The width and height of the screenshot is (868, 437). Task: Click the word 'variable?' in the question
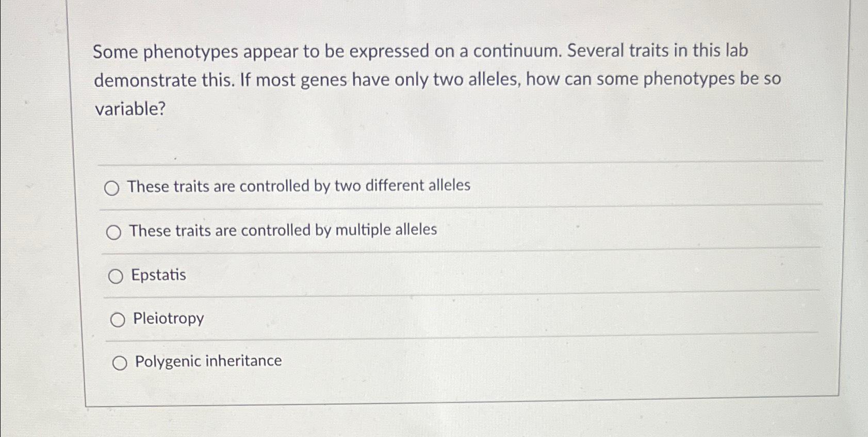point(130,109)
